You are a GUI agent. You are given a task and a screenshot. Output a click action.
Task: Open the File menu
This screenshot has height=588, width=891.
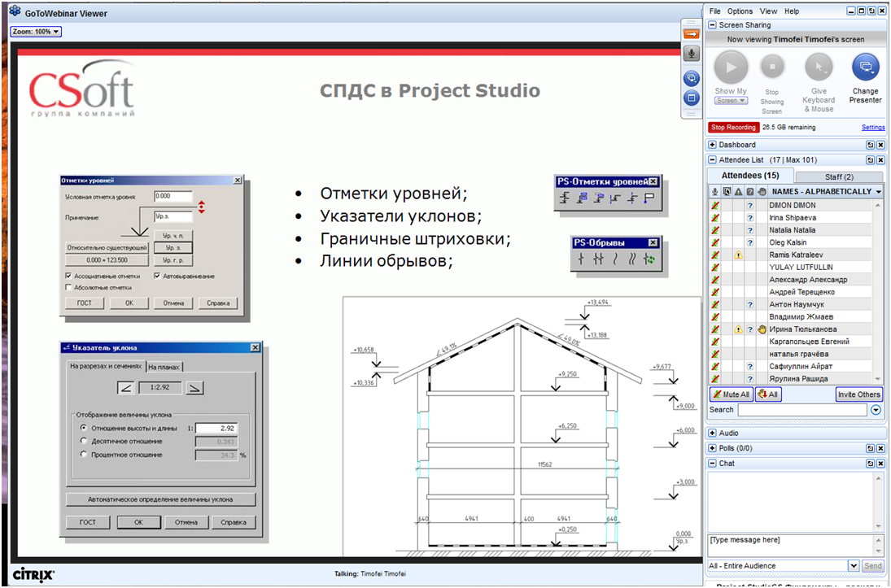click(715, 11)
